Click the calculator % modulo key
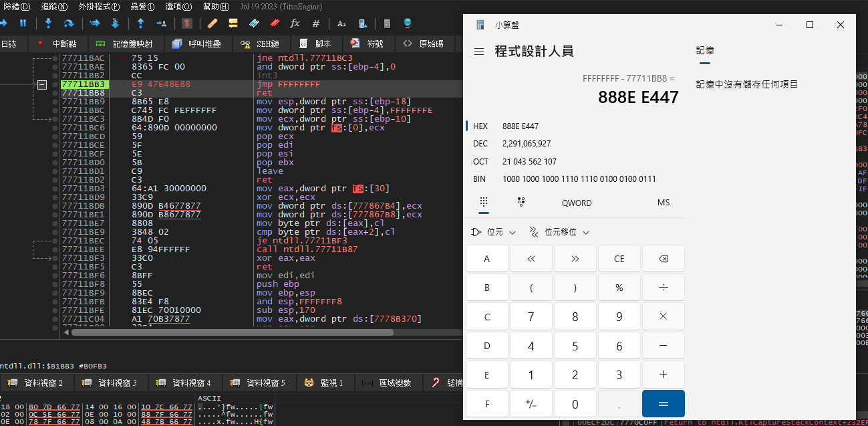 pyautogui.click(x=619, y=288)
